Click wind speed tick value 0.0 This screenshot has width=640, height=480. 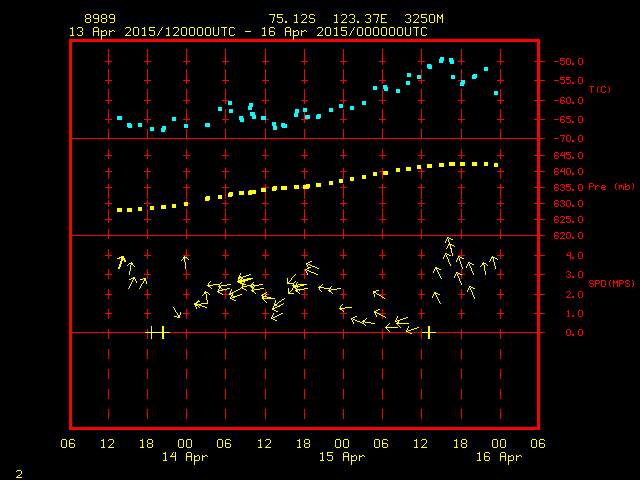[x=574, y=333]
